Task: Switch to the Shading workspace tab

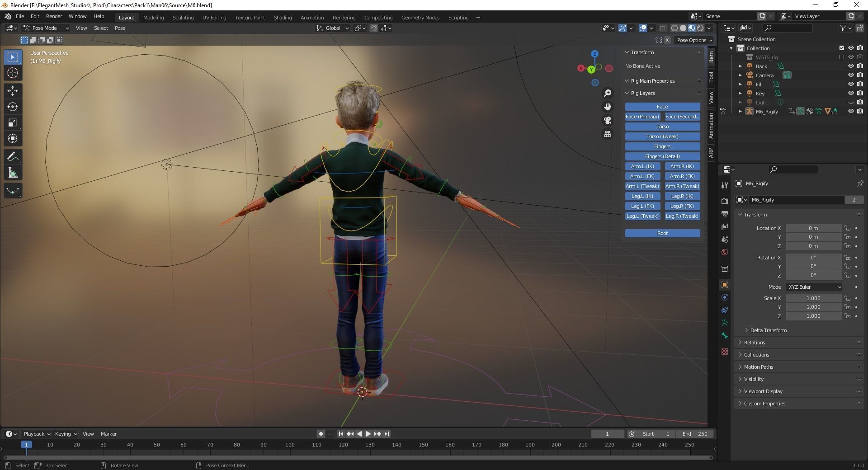Action: point(283,18)
